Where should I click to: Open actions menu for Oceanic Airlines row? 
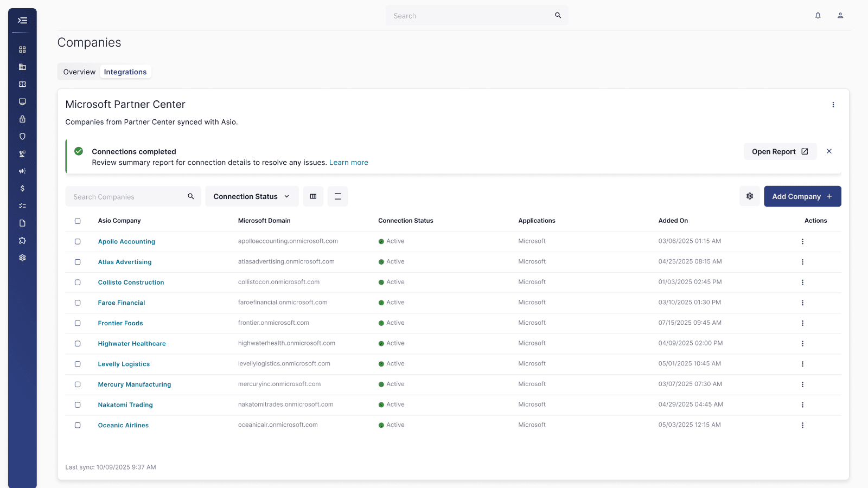pyautogui.click(x=802, y=425)
